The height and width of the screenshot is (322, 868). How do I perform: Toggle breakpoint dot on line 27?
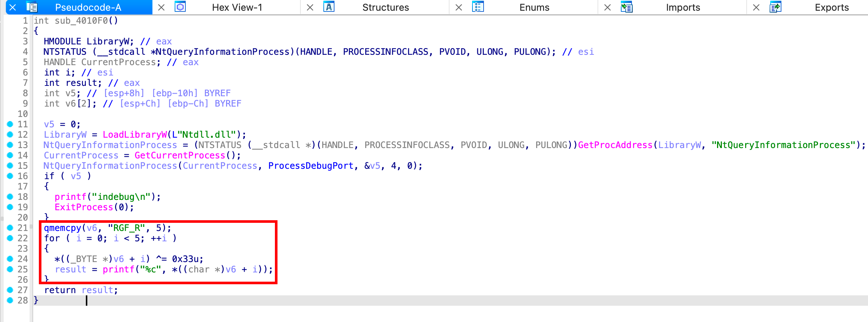click(x=10, y=290)
